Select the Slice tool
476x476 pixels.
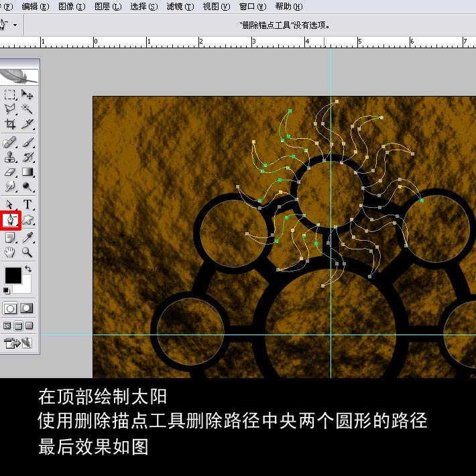click(x=27, y=123)
